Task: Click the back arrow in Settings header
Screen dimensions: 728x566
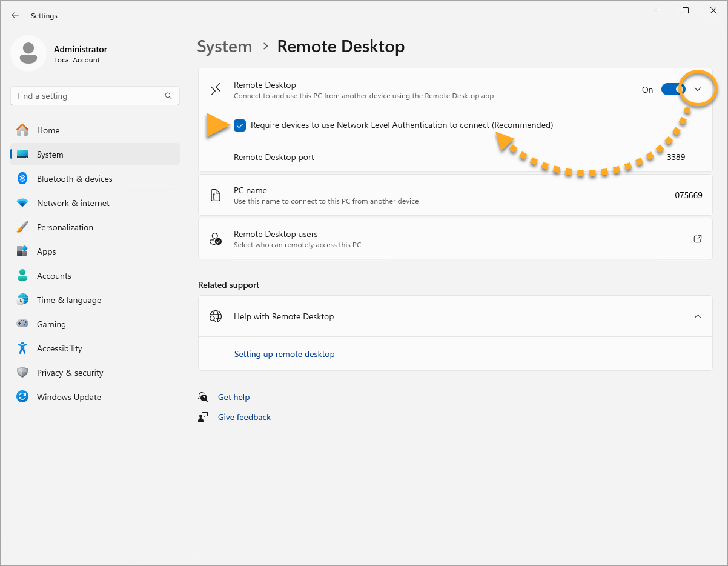Action: 15,16
